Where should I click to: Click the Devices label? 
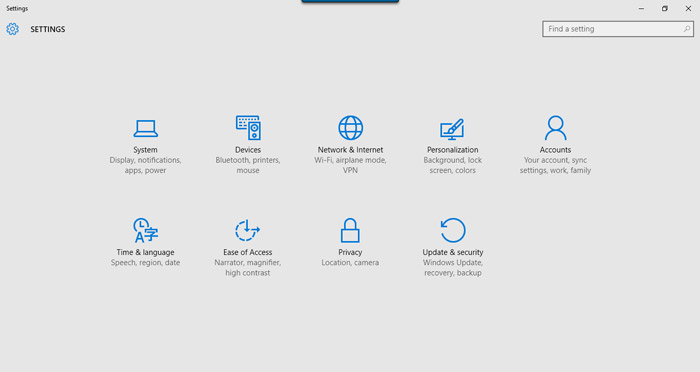point(248,150)
